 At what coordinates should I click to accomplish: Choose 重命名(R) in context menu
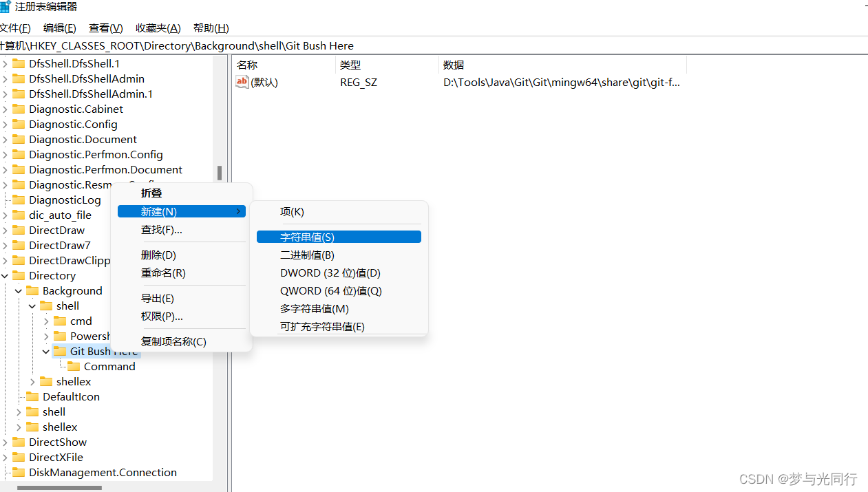click(182, 273)
